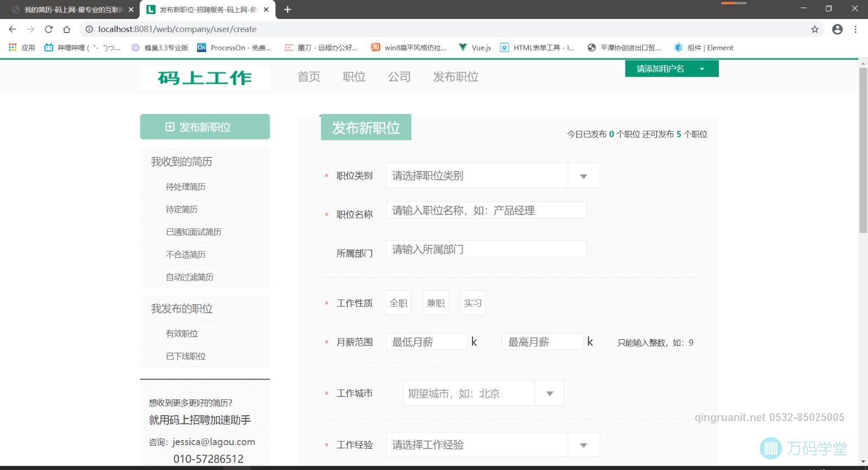Click the page vertical scrollbar thumb
This screenshot has width=868, height=470.
[x=863, y=151]
